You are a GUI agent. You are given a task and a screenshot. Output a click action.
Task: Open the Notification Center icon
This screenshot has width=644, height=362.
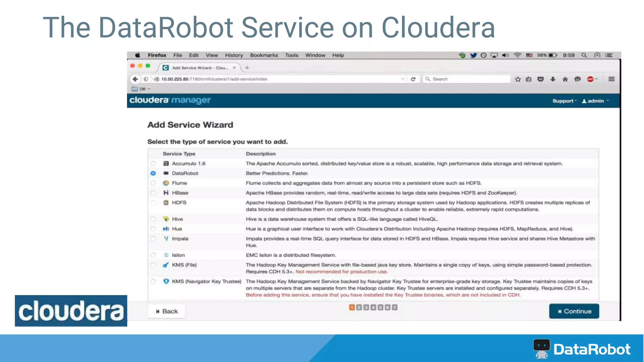pyautogui.click(x=609, y=55)
